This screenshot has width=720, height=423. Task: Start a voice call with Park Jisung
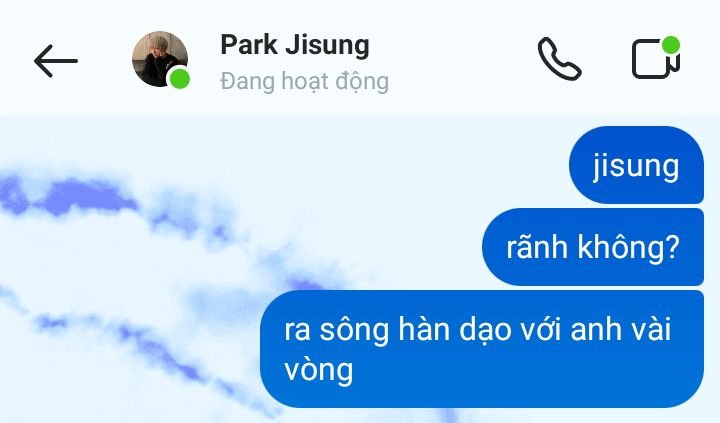coord(559,59)
